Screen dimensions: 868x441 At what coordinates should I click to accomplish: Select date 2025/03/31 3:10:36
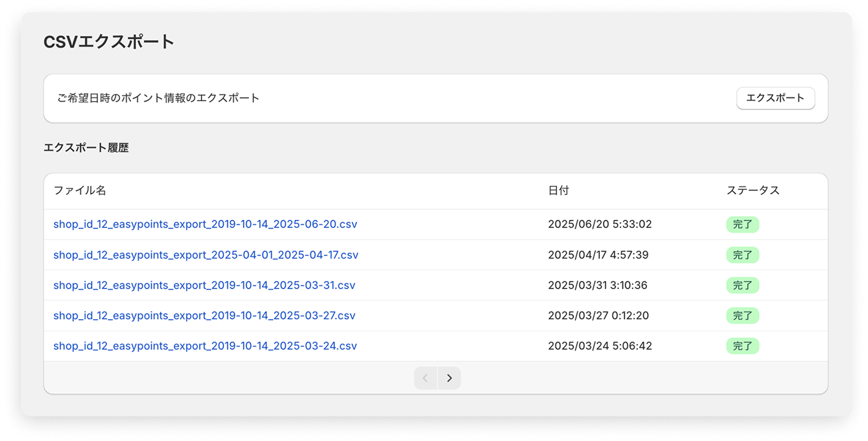click(x=597, y=285)
